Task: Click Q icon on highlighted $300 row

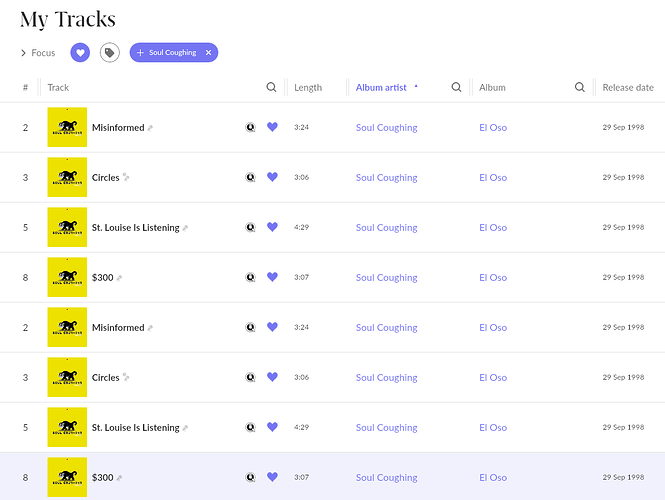Action: click(251, 478)
